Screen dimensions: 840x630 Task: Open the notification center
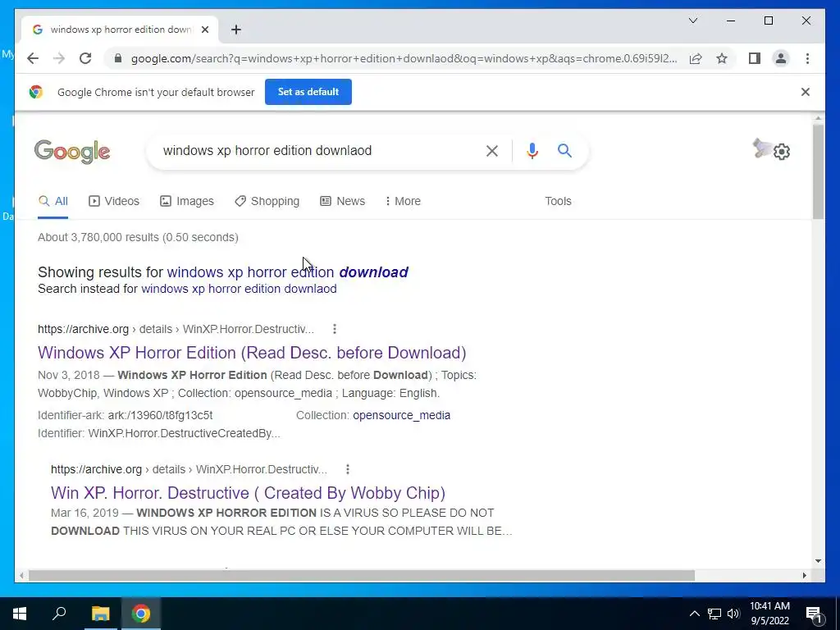[x=815, y=614]
